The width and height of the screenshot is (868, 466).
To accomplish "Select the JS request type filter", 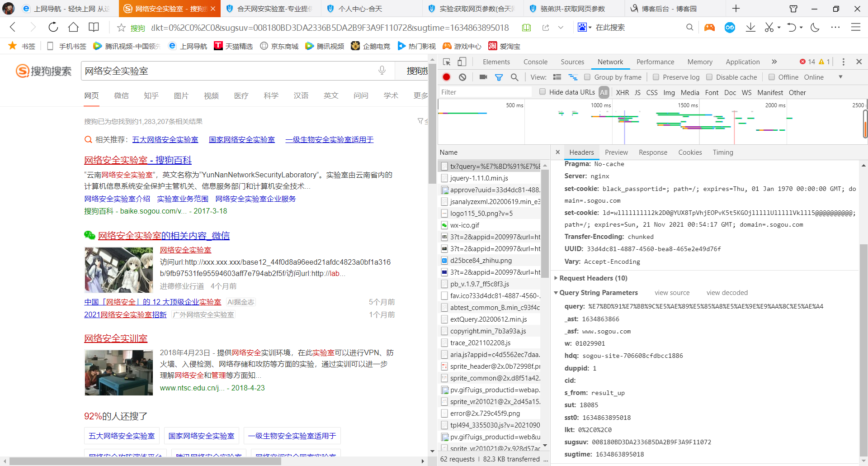I will (x=637, y=92).
